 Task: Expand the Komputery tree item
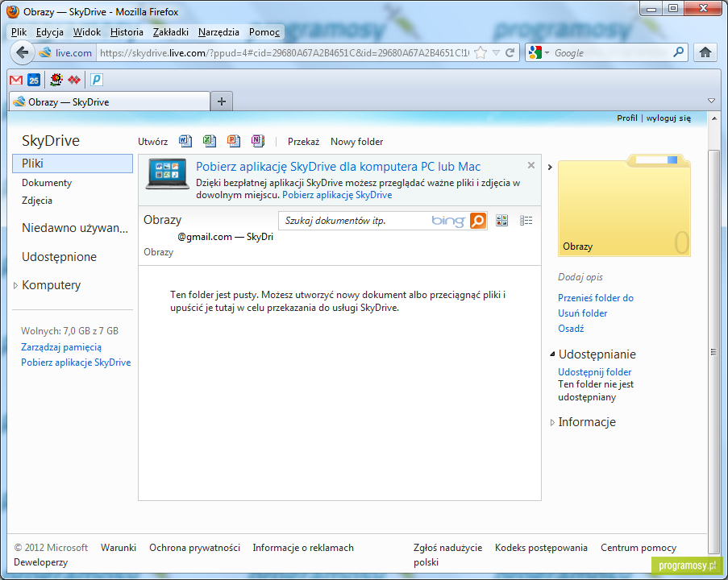coord(15,285)
